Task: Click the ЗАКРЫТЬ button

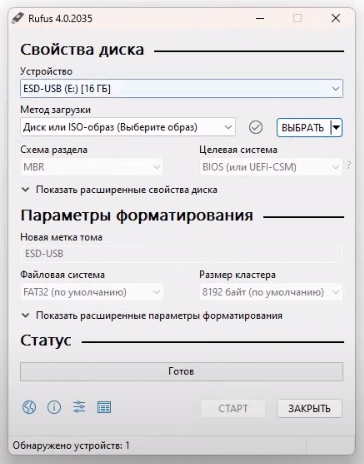Action: coord(309,408)
